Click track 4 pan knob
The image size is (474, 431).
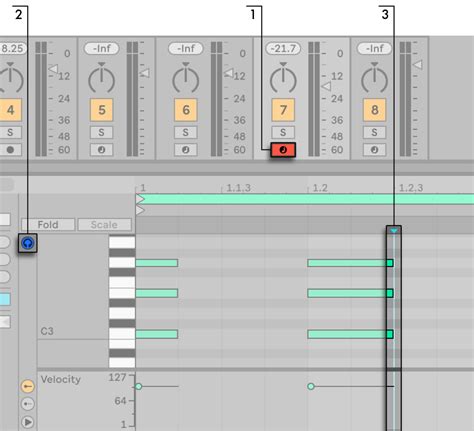(x=10, y=79)
